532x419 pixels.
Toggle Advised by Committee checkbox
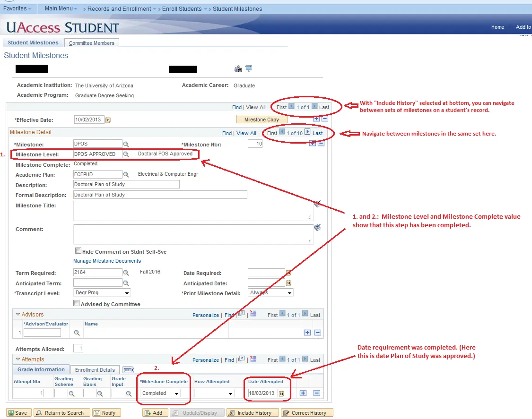pos(77,303)
